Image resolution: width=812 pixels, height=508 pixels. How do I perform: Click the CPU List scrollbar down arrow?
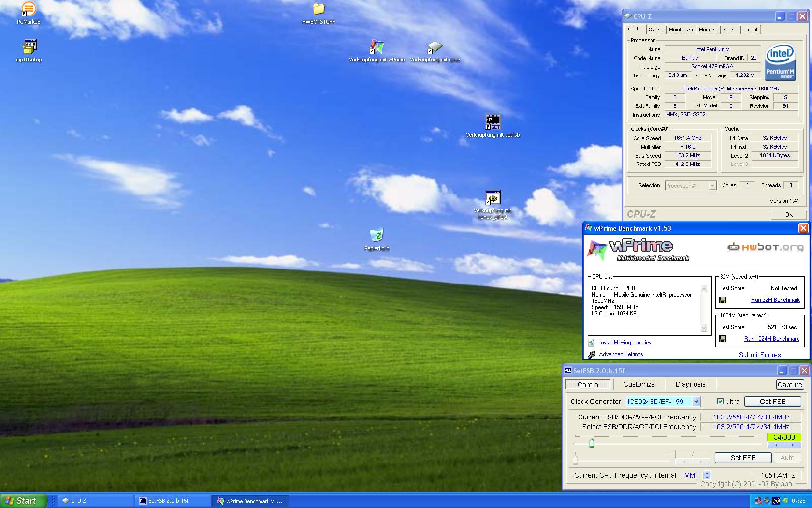point(704,328)
